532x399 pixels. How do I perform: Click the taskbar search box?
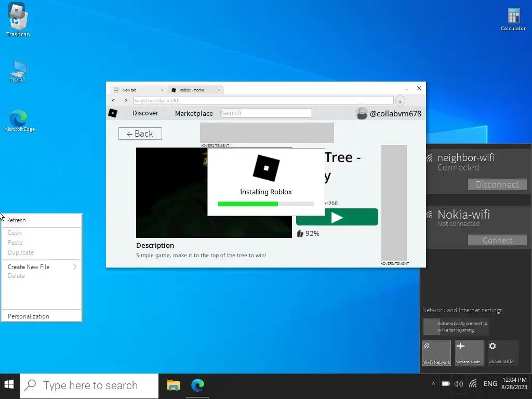89,385
